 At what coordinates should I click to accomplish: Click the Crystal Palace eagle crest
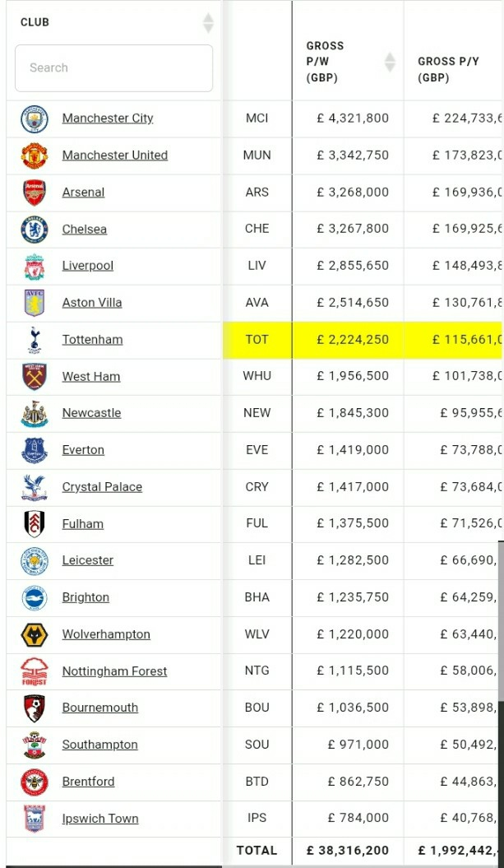click(x=35, y=487)
